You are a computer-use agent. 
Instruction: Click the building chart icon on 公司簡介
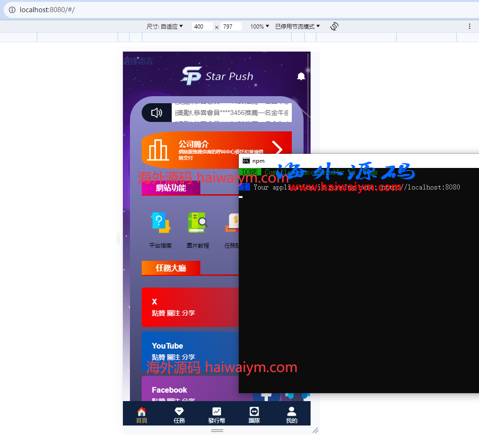point(158,150)
